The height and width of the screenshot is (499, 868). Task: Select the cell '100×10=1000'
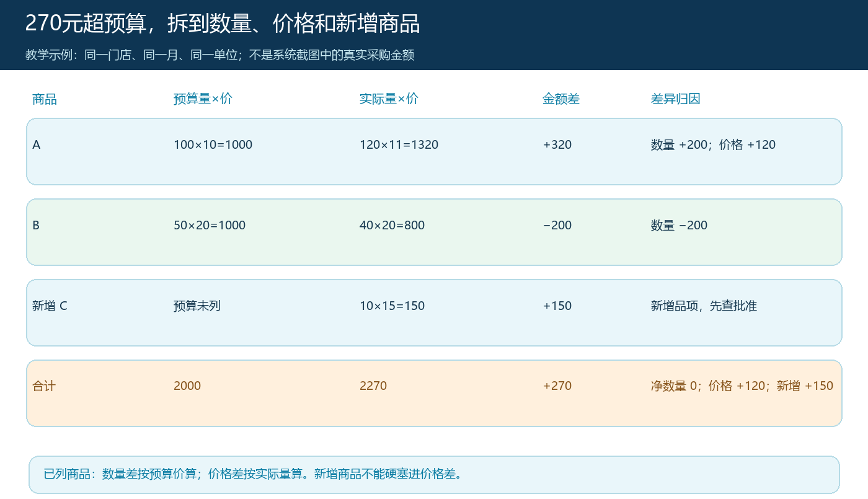[213, 145]
